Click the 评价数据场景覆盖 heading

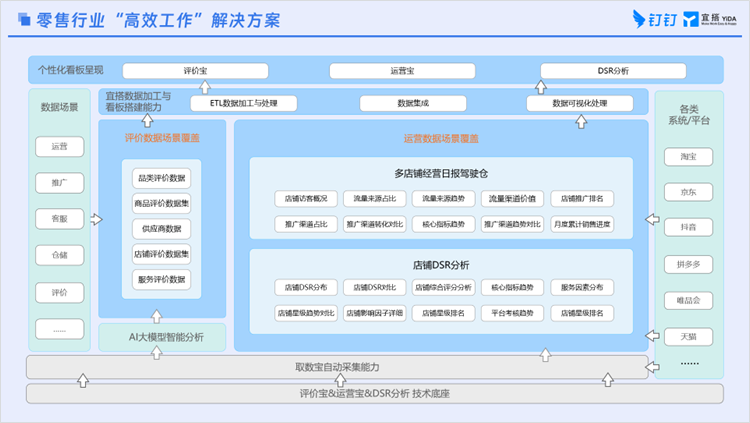click(162, 138)
